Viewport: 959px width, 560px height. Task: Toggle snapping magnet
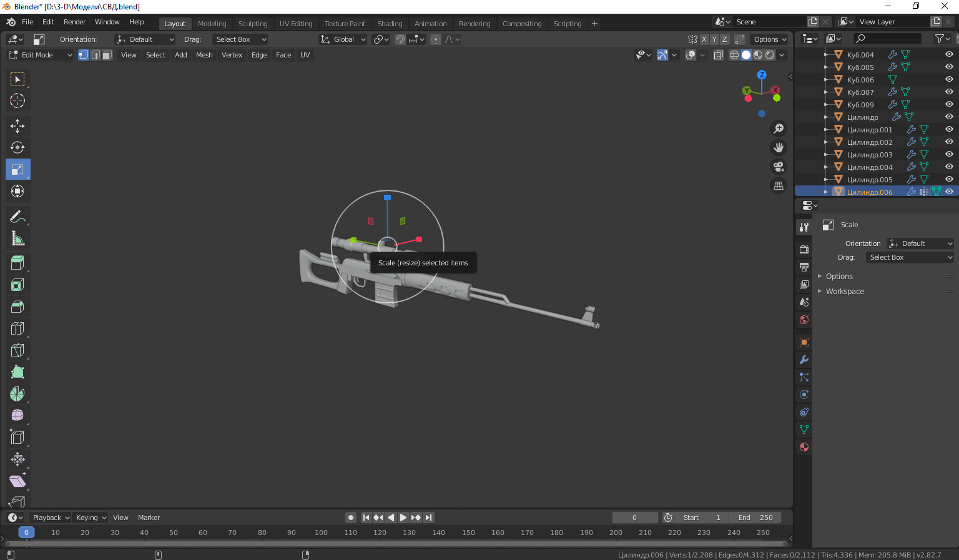400,39
